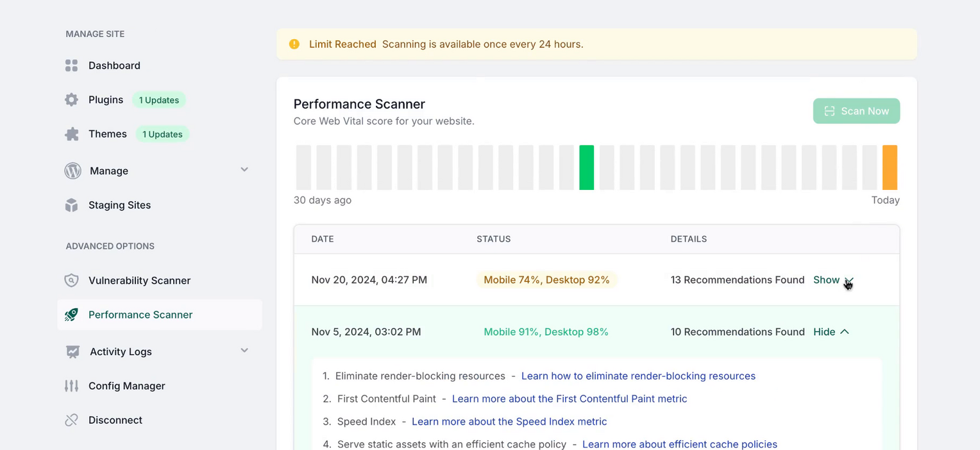Click the Staging Sites cube icon

[71, 205]
